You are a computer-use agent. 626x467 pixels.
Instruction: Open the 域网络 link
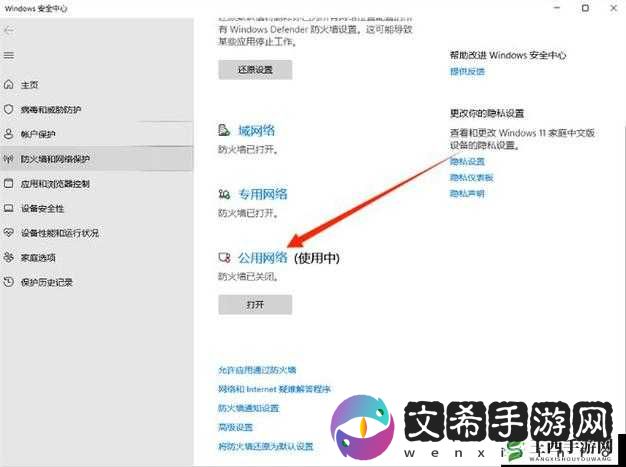[257, 131]
